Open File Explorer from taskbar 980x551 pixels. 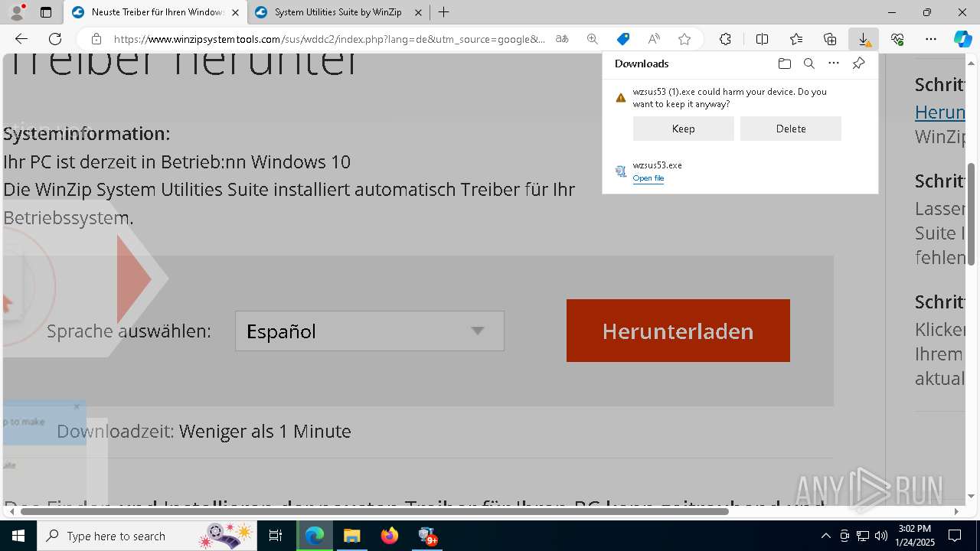[x=351, y=536]
